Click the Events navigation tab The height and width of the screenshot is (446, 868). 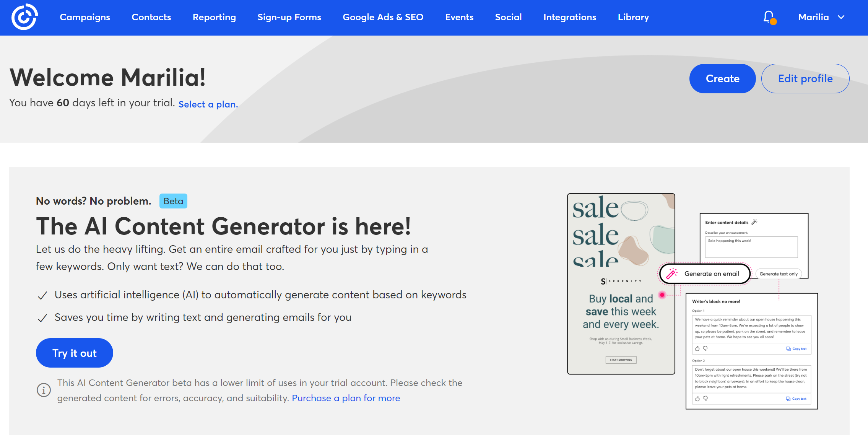click(459, 17)
